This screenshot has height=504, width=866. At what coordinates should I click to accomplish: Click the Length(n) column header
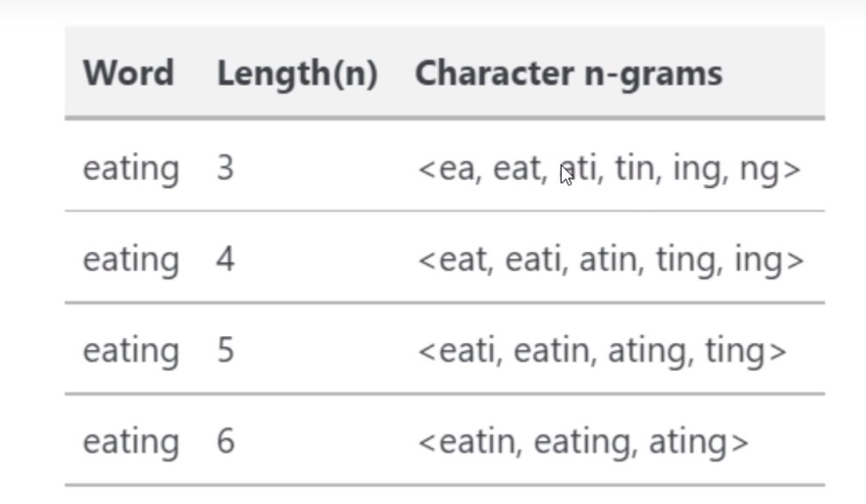tap(297, 74)
